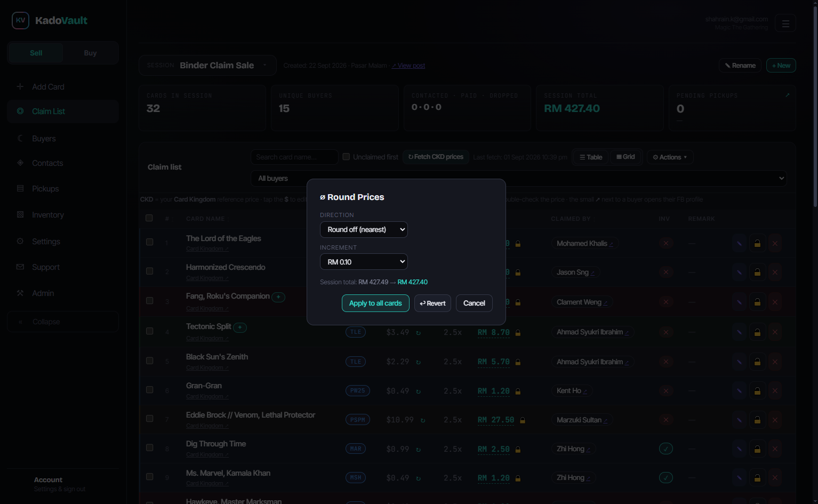Check the row checkbox for The Lord of the Eagles
Screen dimensions: 818x504
(149, 242)
